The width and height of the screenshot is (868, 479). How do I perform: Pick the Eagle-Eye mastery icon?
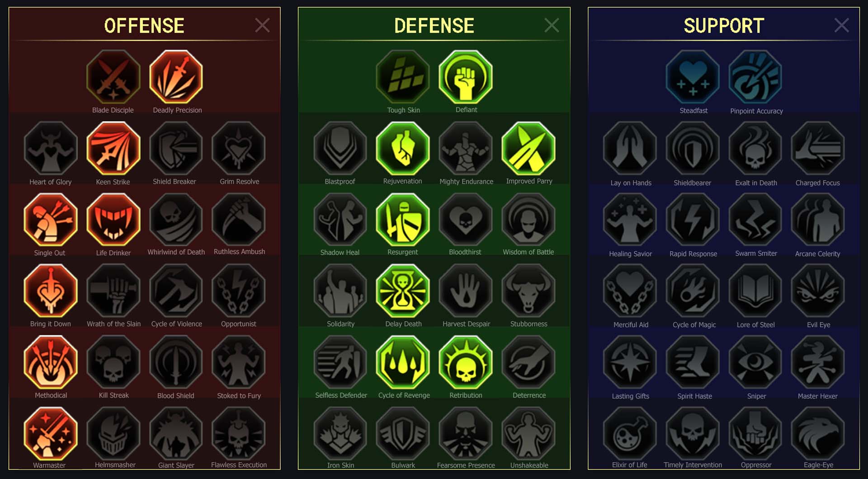tap(818, 433)
